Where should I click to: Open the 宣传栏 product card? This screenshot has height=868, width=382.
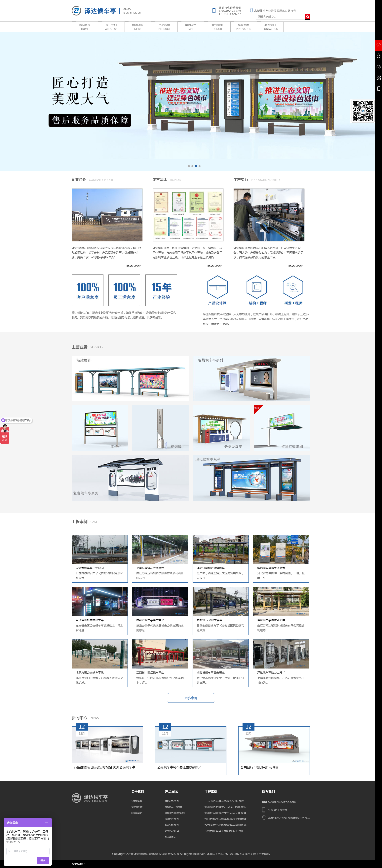point(100,428)
